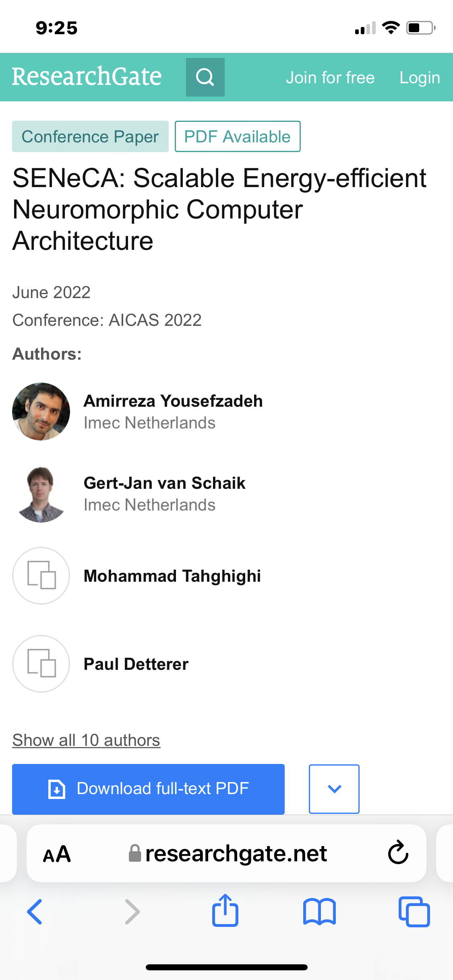Tap the Join for free link
Viewport: 453px width, 980px height.
tap(330, 78)
